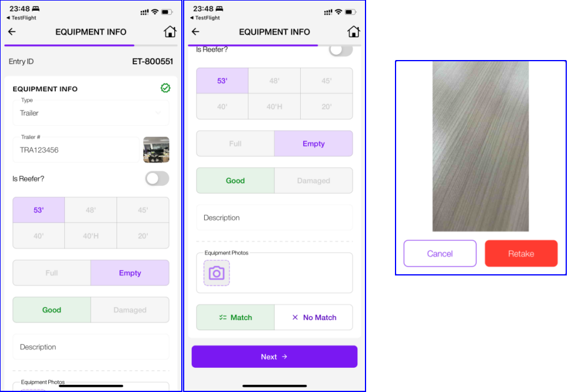Tap the camera icon under Equipment Photos
Image resolution: width=568 pixels, height=392 pixels.
[217, 273]
